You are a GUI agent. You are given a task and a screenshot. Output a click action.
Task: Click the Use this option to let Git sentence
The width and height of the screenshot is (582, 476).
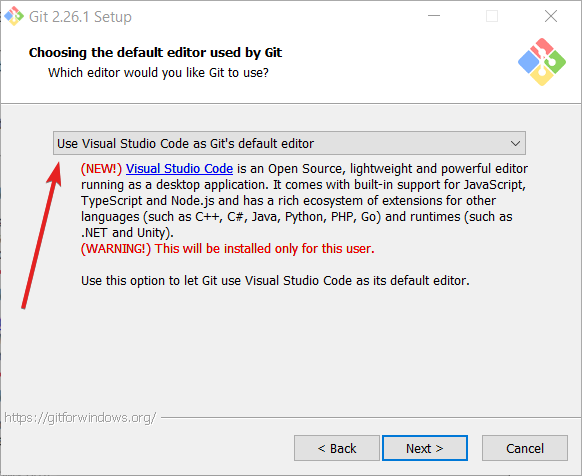pos(275,281)
